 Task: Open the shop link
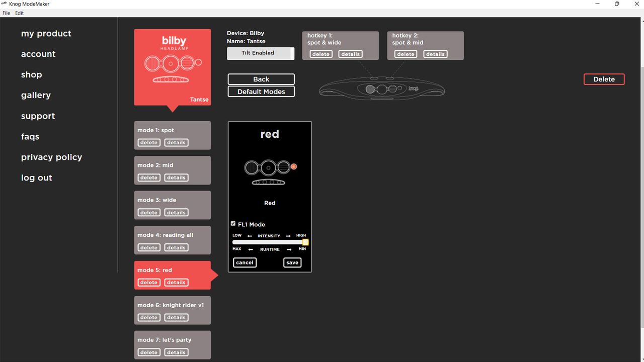coord(31,75)
